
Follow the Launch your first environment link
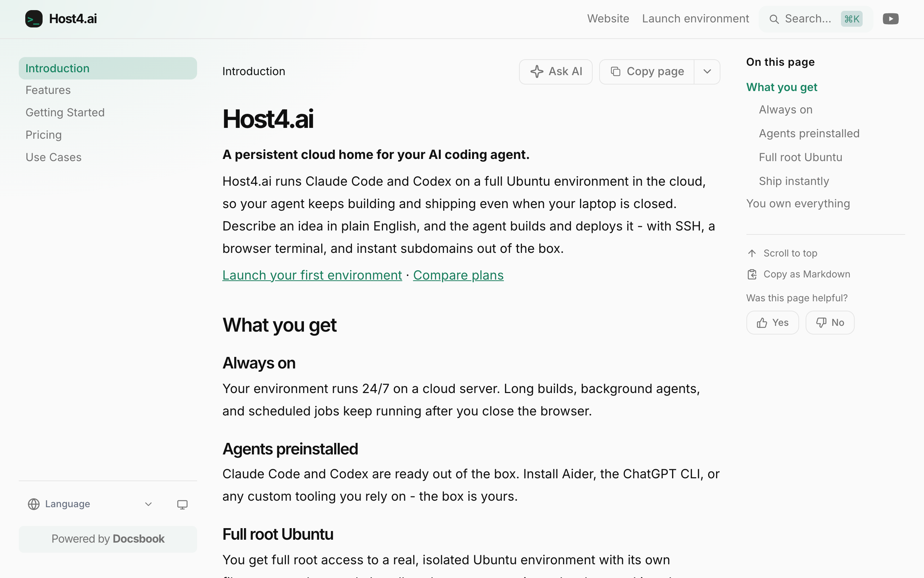click(312, 275)
